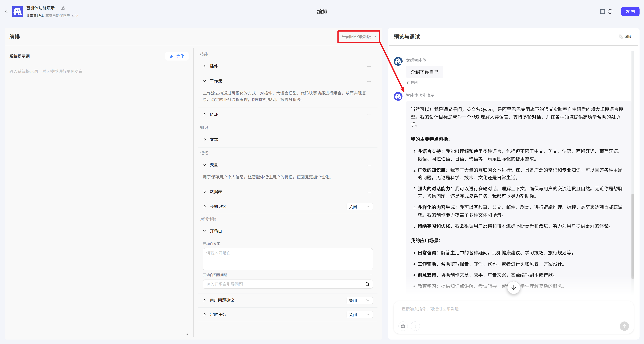Viewport: 644px width, 344px height.
Task: Click the back arrow at top left
Action: pyautogui.click(x=7, y=12)
